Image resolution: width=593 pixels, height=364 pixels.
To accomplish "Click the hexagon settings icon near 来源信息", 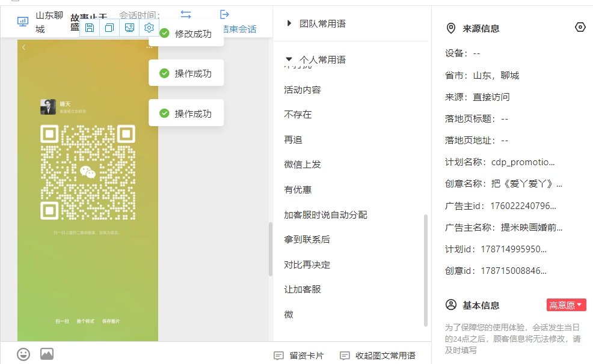I will (x=580, y=27).
